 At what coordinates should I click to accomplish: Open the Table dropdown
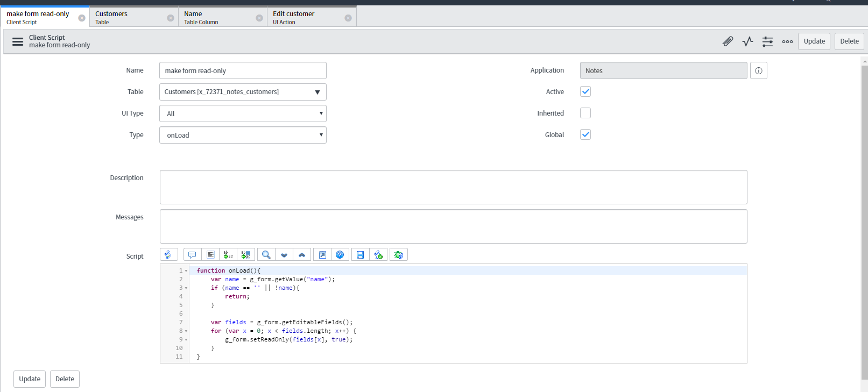243,92
